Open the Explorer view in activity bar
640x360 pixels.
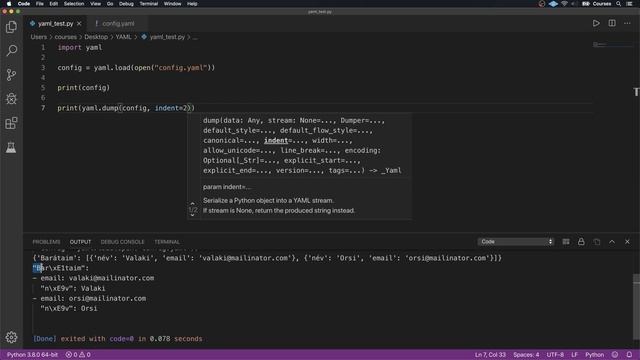pos(11,27)
